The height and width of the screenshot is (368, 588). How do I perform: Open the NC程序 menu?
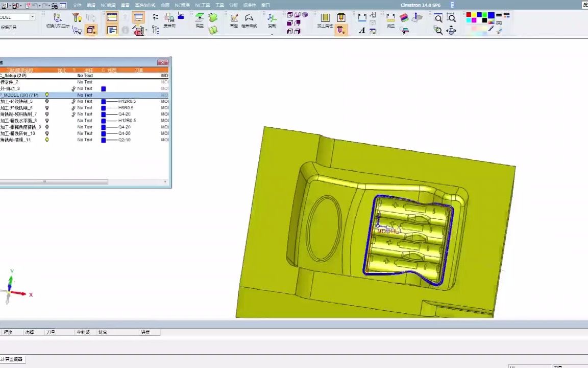(x=182, y=5)
